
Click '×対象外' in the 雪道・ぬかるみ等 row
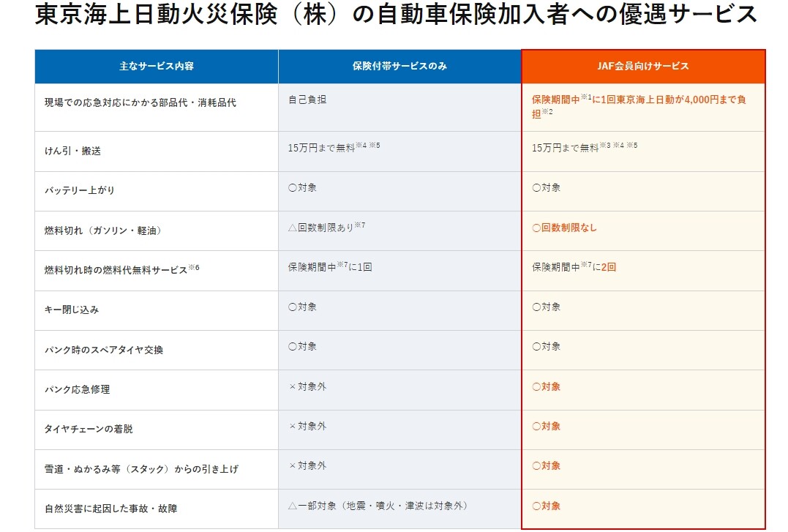pos(307,465)
